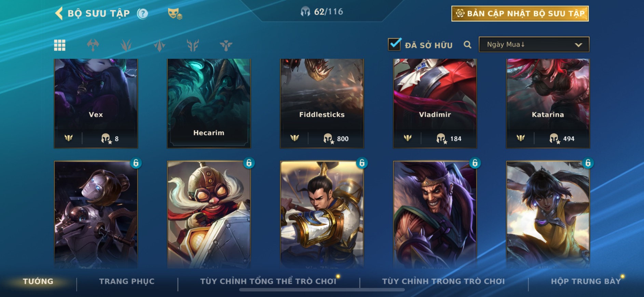Filter by the fifth role icon after the grid
This screenshot has width=644, height=297.
point(226,45)
